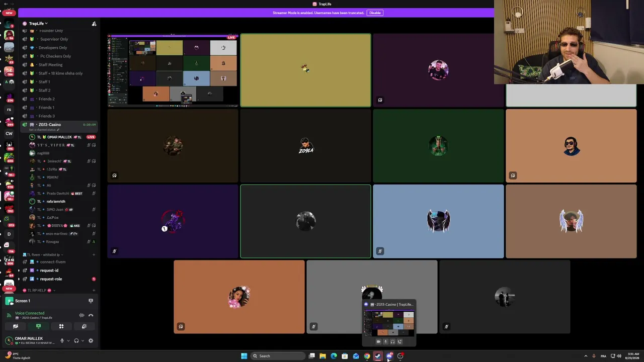Open the headphone output options arrow
Viewport: 644px width, 362px height.
coord(83,341)
